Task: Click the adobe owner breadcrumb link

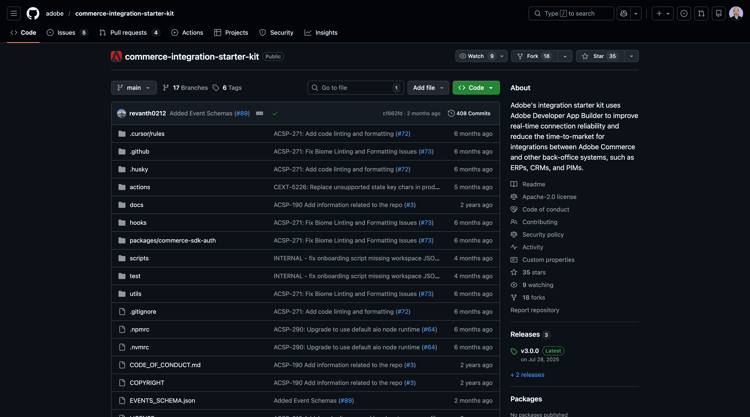Action: pos(55,13)
